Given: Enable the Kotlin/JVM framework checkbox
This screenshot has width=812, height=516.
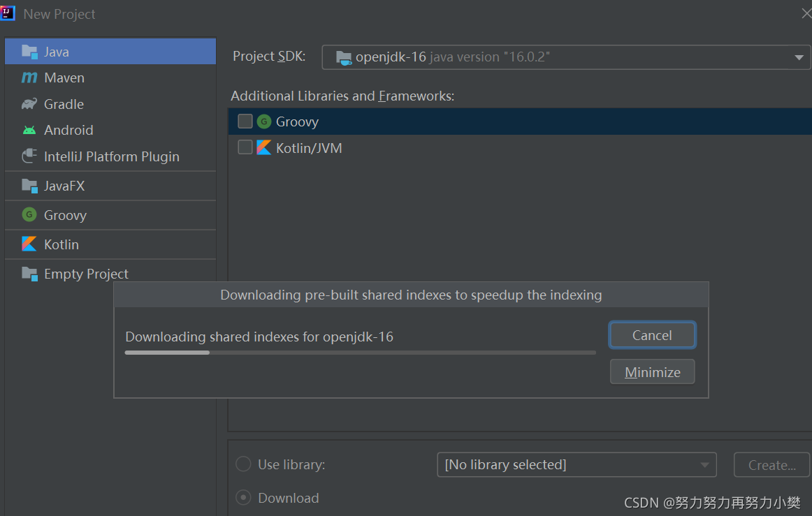Looking at the screenshot, I should pyautogui.click(x=245, y=147).
